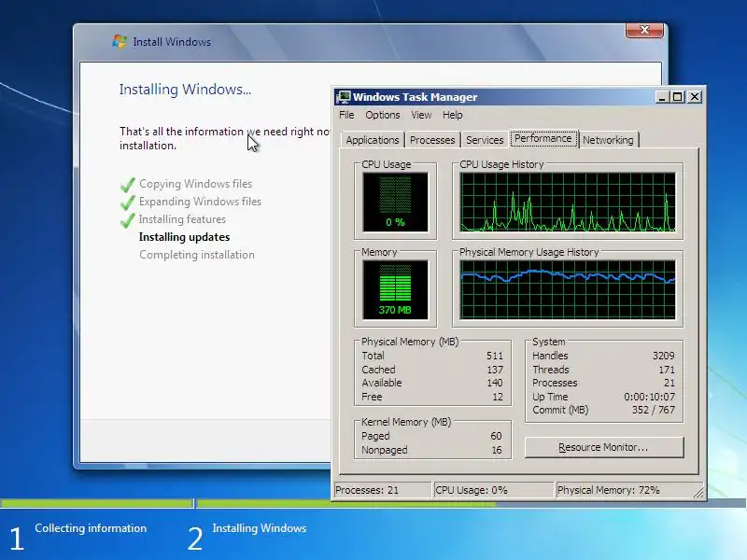Click the Task Manager resize grip corner
747x560 pixels.
[698, 494]
